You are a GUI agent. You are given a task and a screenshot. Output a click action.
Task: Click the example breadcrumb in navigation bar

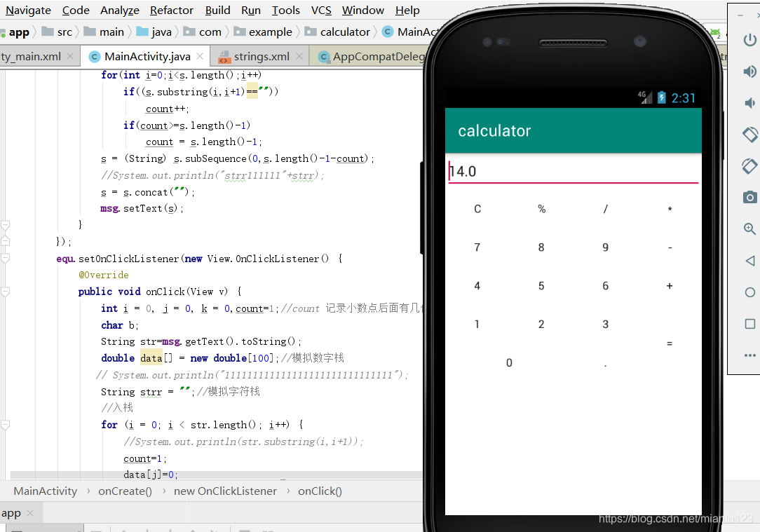click(x=271, y=32)
